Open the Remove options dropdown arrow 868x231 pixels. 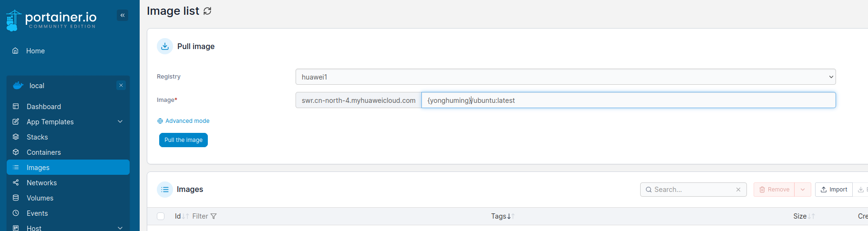[803, 190]
